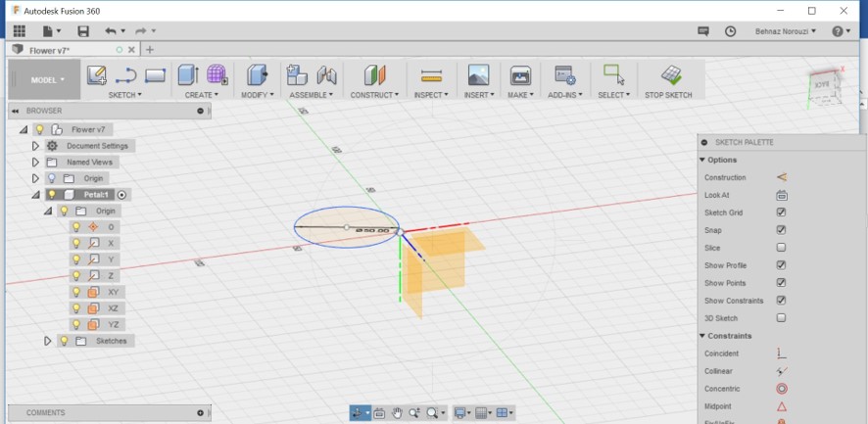Apply the Midpoint constraint
Screen dimensions: 868x424
coord(782,406)
